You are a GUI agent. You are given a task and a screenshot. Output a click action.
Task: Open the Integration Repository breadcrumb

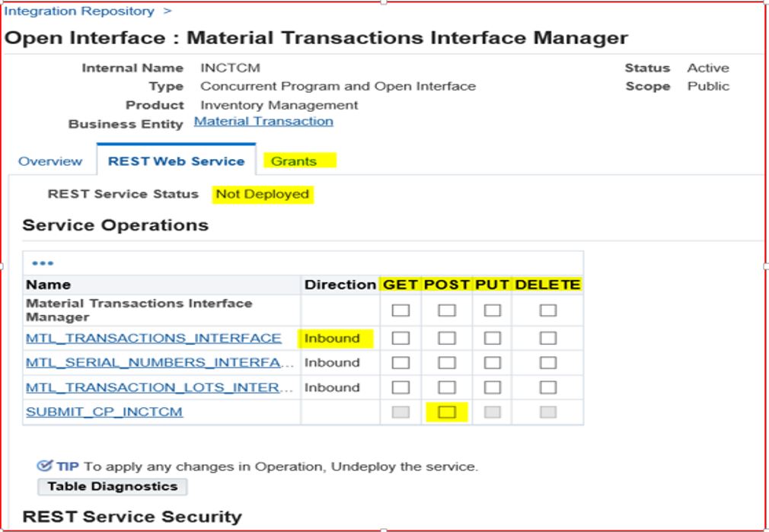tap(79, 11)
